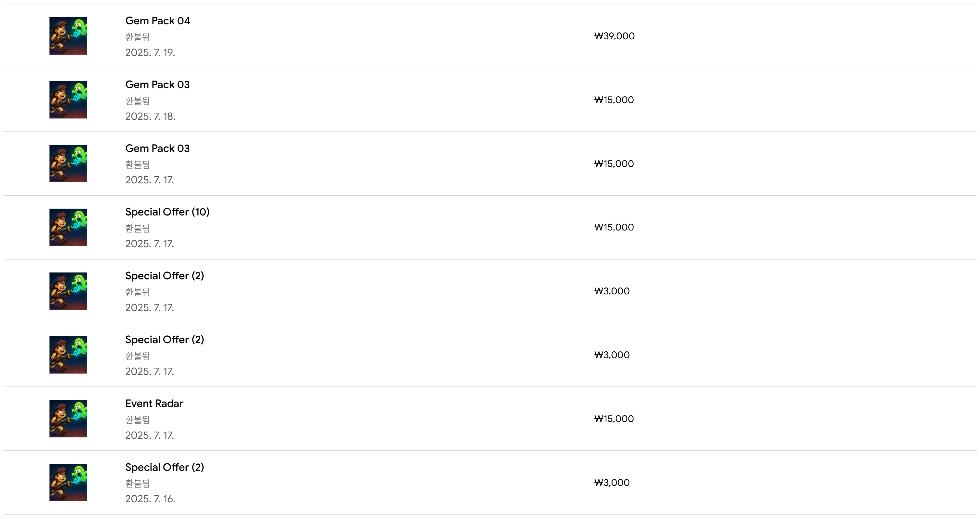Click game icon beside July 18 Gem Pack 03

pos(68,100)
